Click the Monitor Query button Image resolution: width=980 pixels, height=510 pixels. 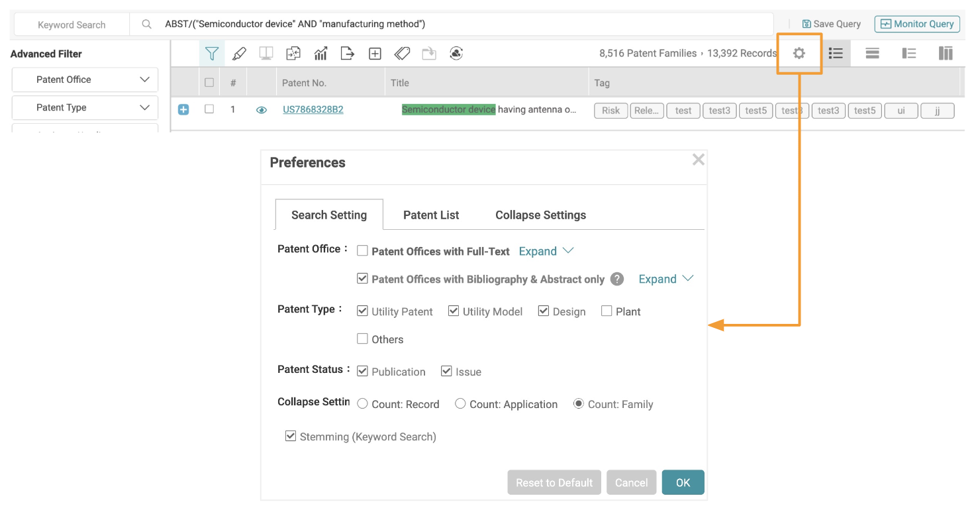click(x=917, y=24)
